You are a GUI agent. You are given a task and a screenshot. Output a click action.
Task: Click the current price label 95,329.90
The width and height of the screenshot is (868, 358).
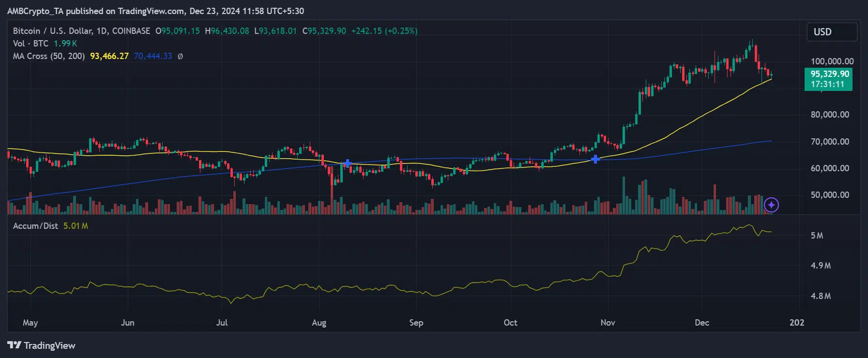click(830, 74)
